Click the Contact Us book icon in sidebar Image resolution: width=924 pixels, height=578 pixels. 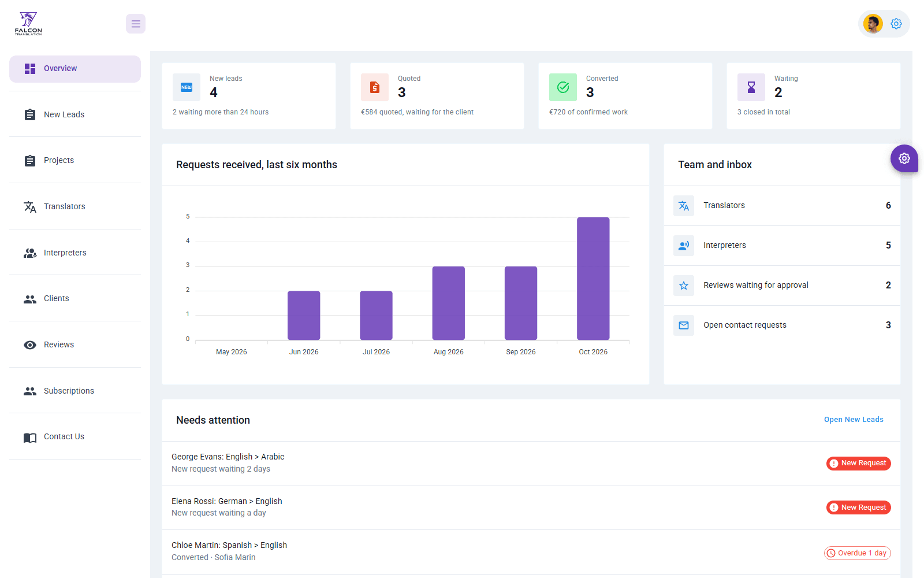(x=30, y=438)
